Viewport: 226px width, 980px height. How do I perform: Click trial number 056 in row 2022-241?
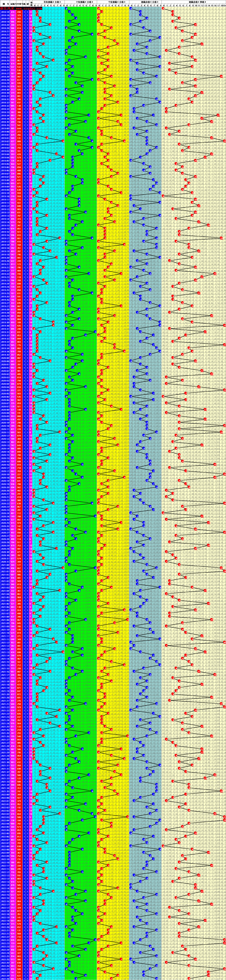[x=13, y=950]
